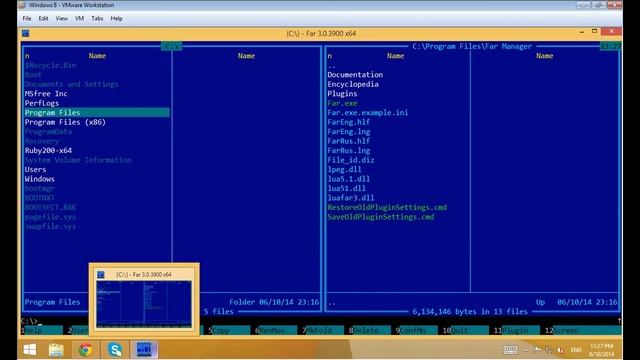Select the FarEng.hlf file
Image resolution: width=640 pixels, height=360 pixels.
coord(349,122)
